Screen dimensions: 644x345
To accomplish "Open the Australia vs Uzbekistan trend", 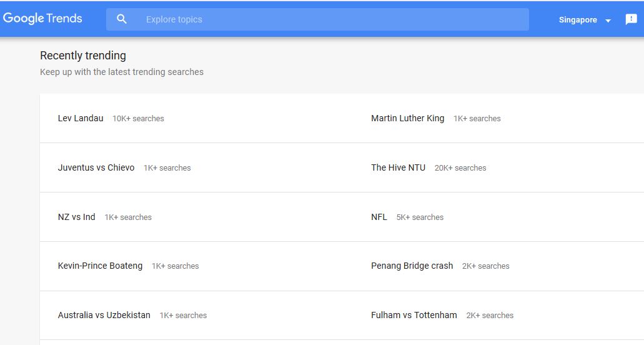I will pos(104,315).
